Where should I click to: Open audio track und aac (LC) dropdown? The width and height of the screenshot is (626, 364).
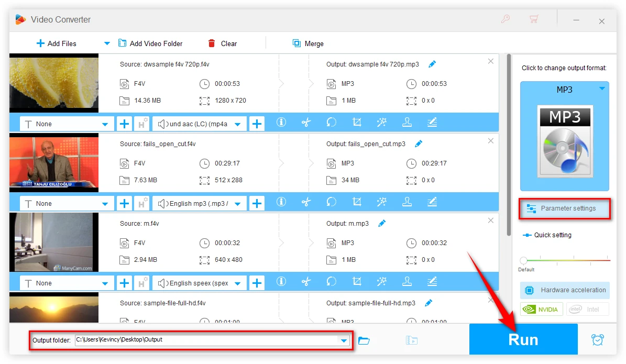pos(200,124)
